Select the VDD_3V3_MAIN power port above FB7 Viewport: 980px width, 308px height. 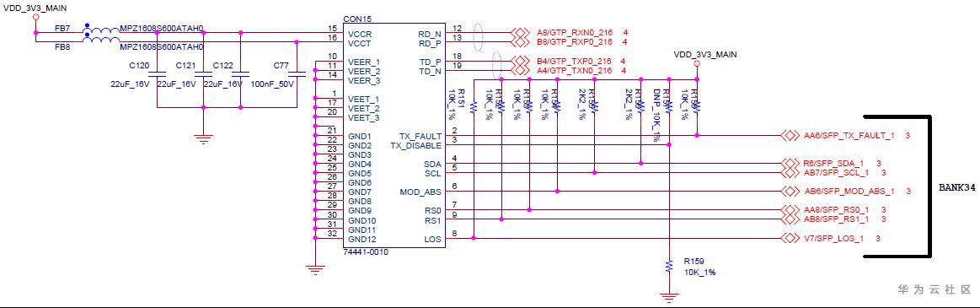35,17
